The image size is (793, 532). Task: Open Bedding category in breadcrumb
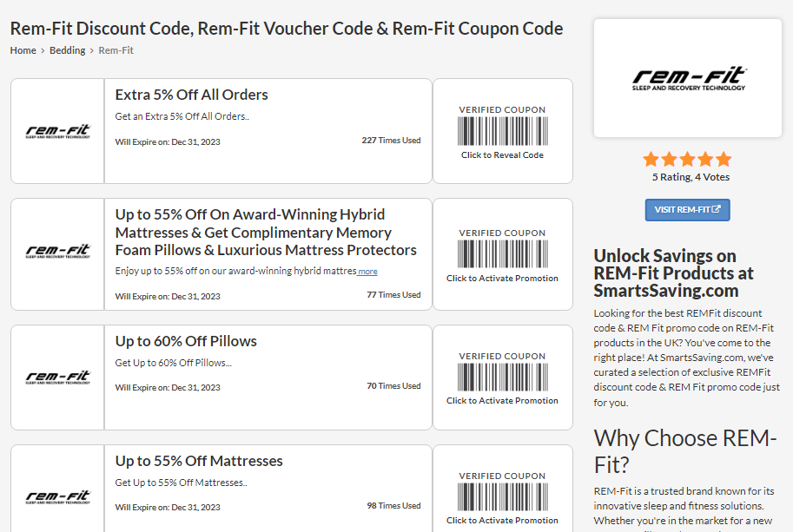pos(67,50)
